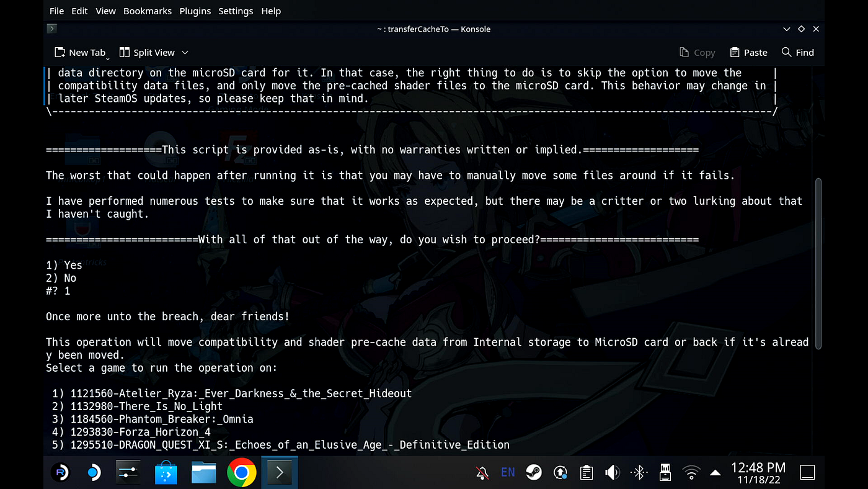Click the 'do you wish to proceed?' line

coord(372,240)
